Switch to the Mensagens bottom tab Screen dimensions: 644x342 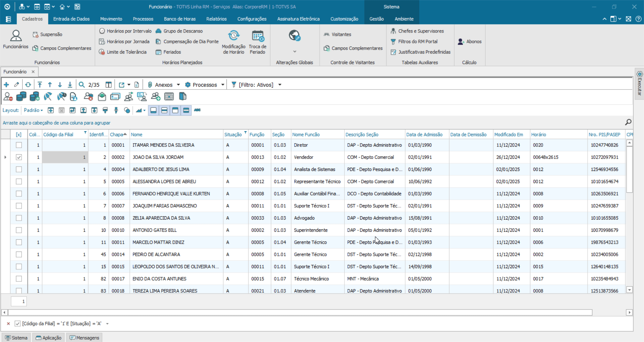click(84, 338)
